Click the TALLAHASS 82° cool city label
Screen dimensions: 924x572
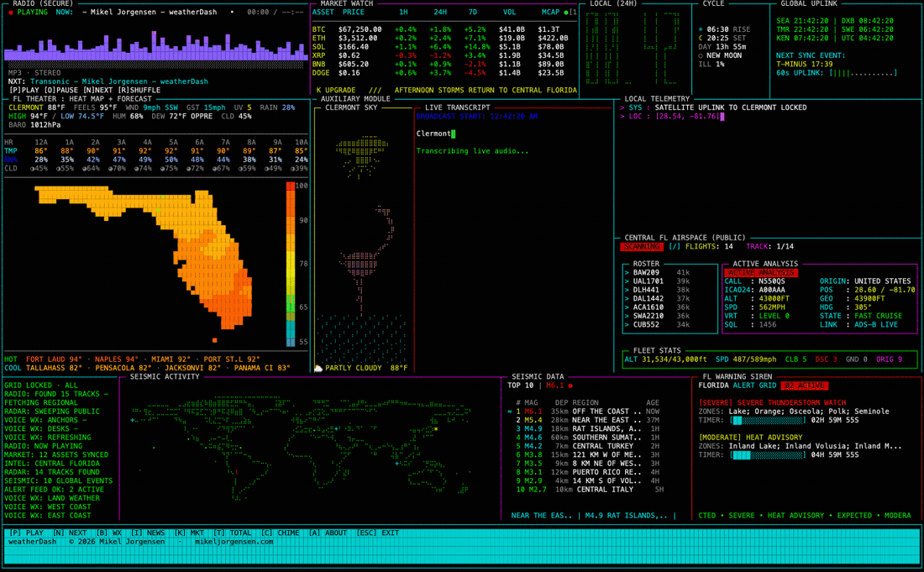55,368
